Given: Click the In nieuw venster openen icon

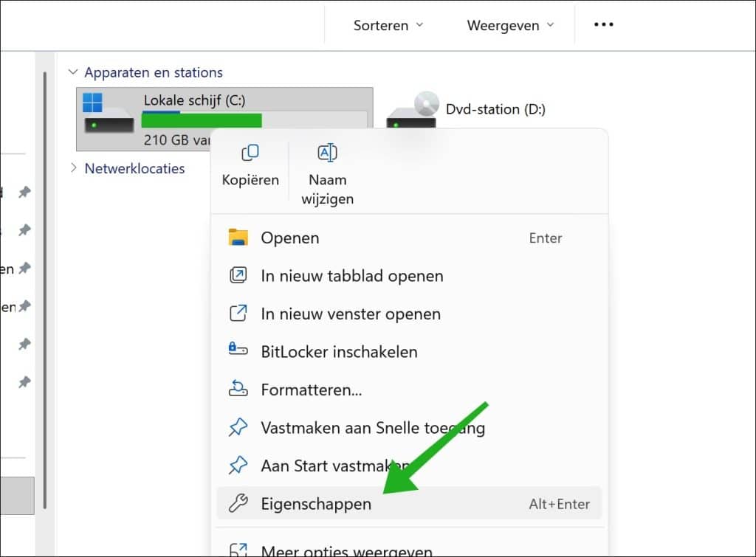Looking at the screenshot, I should (238, 314).
